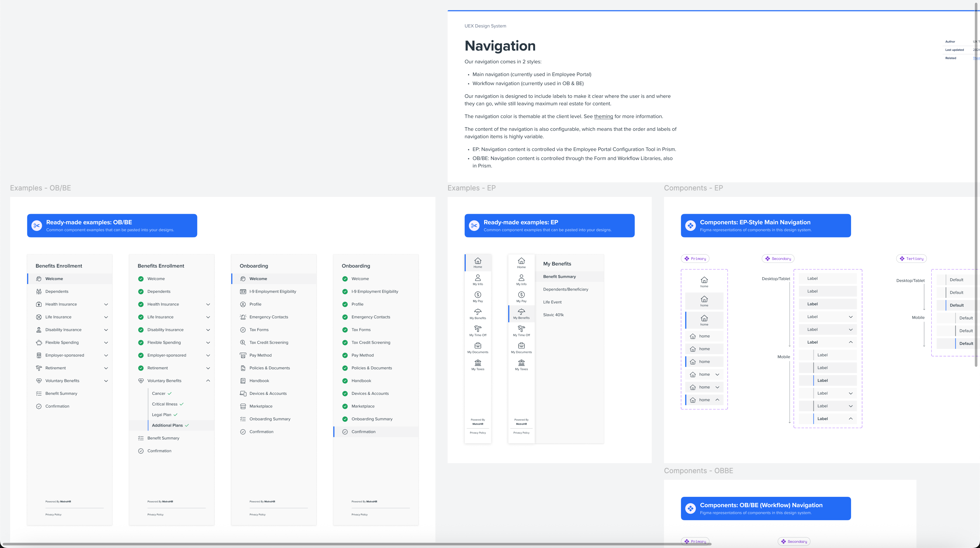The height and width of the screenshot is (548, 980).
Task: Open the theming link in navigation description
Action: tap(603, 116)
